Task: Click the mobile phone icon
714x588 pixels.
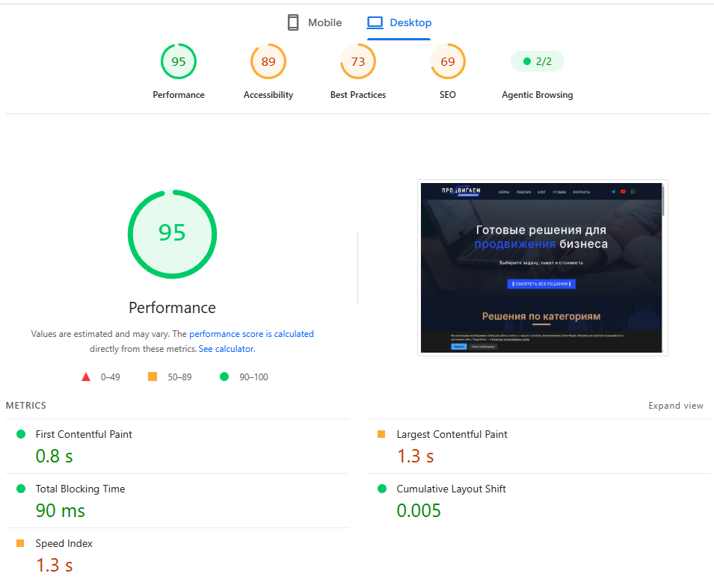Action: pyautogui.click(x=293, y=22)
